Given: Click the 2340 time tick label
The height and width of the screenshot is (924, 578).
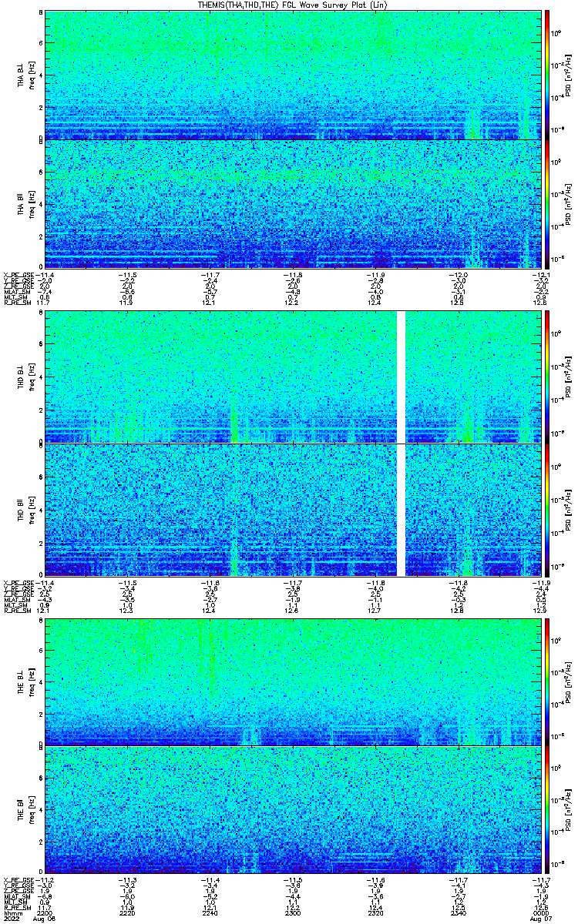Looking at the screenshot, I should point(459,913).
